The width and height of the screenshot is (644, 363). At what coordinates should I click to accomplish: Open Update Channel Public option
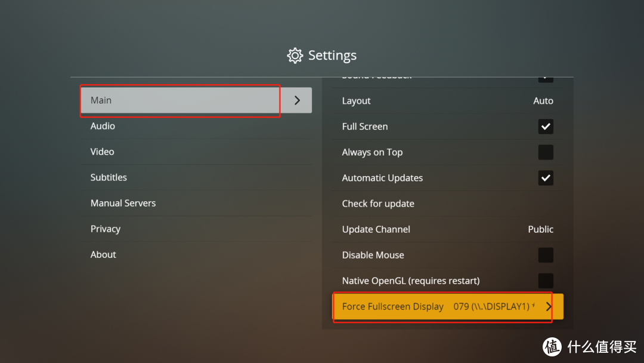coord(540,229)
